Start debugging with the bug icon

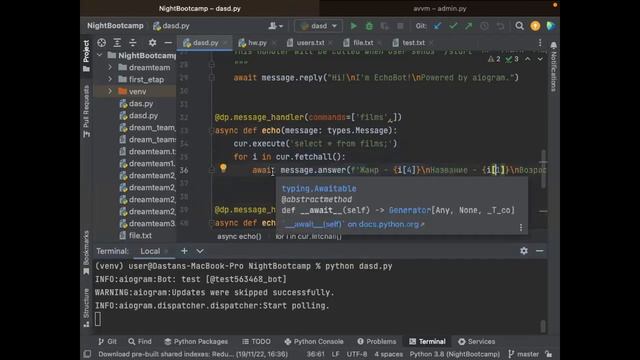[x=369, y=26]
